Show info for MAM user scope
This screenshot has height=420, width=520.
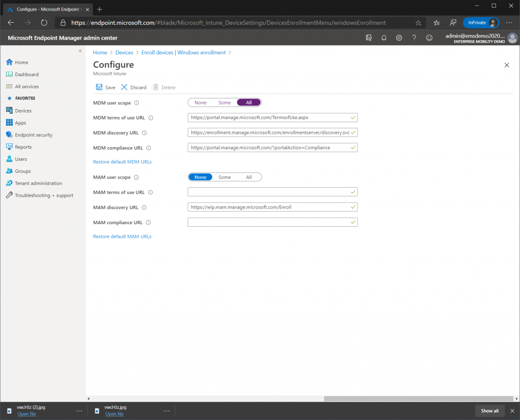[136, 177]
